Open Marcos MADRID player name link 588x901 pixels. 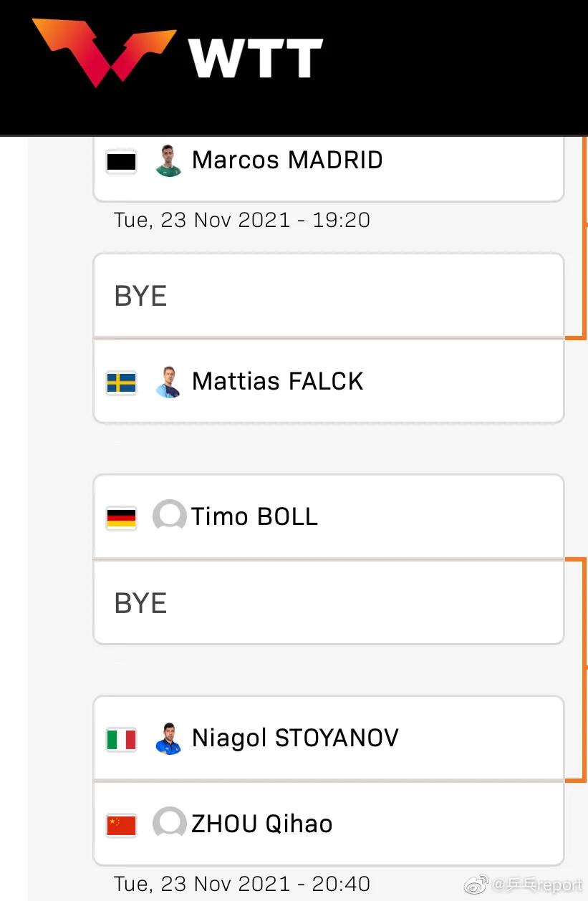(x=287, y=160)
